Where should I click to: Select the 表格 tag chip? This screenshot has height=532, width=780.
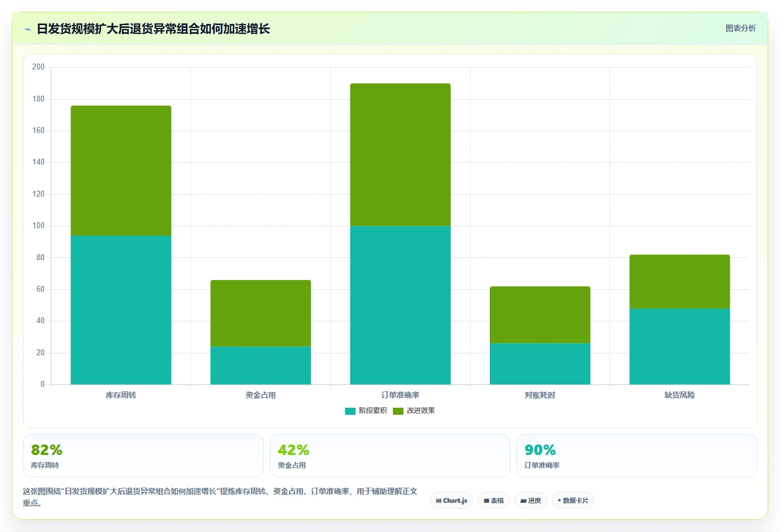pos(493,501)
